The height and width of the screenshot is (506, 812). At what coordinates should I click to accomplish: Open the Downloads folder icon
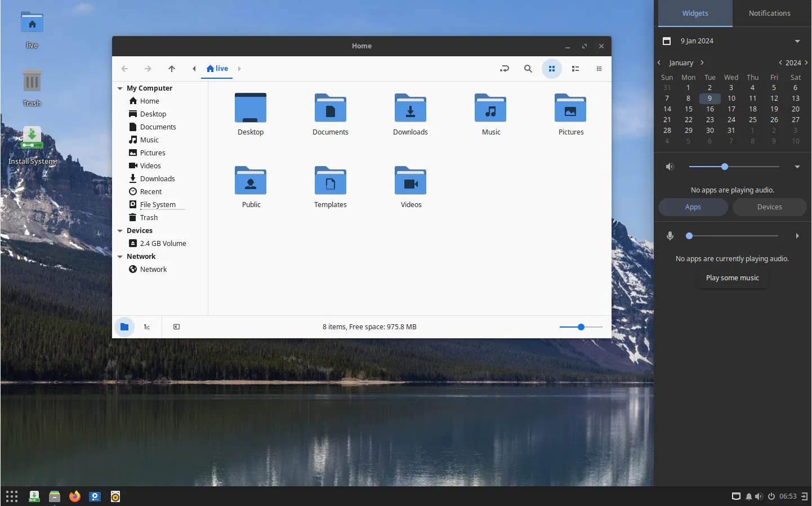coord(410,108)
